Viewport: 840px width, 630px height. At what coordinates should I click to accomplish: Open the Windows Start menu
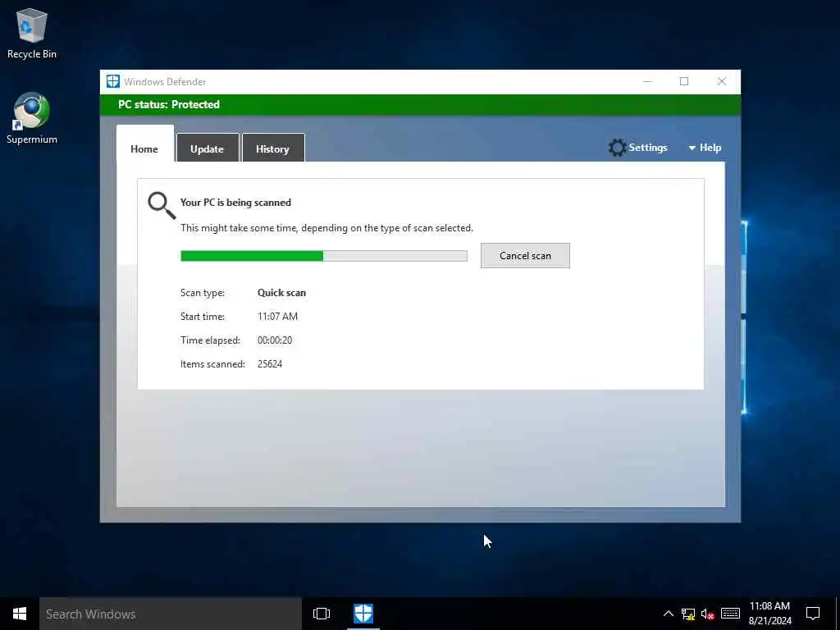coord(20,614)
